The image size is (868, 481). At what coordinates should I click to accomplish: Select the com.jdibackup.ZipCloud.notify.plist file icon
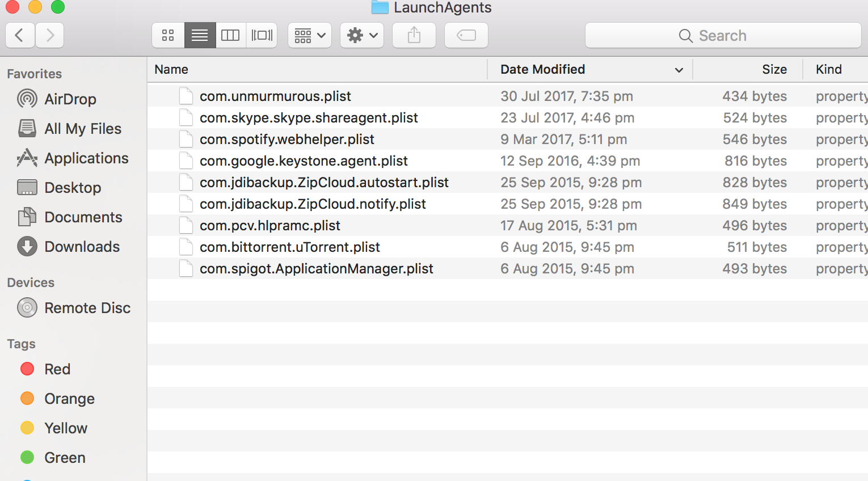coord(186,204)
